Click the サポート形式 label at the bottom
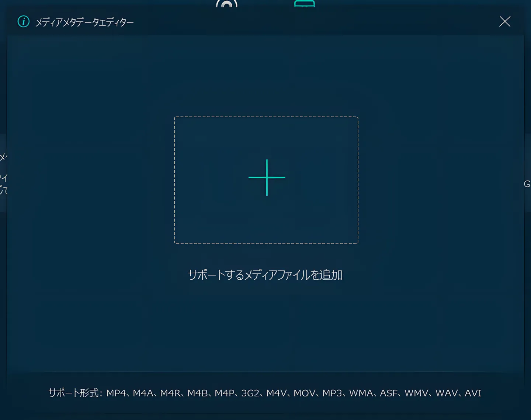This screenshot has width=531, height=420. (x=73, y=393)
